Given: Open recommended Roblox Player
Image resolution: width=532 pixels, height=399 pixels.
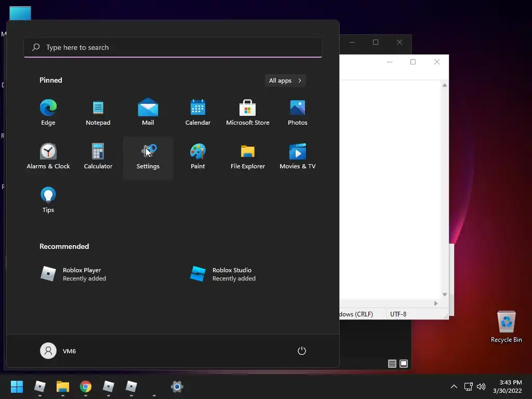Looking at the screenshot, I should click(x=73, y=274).
